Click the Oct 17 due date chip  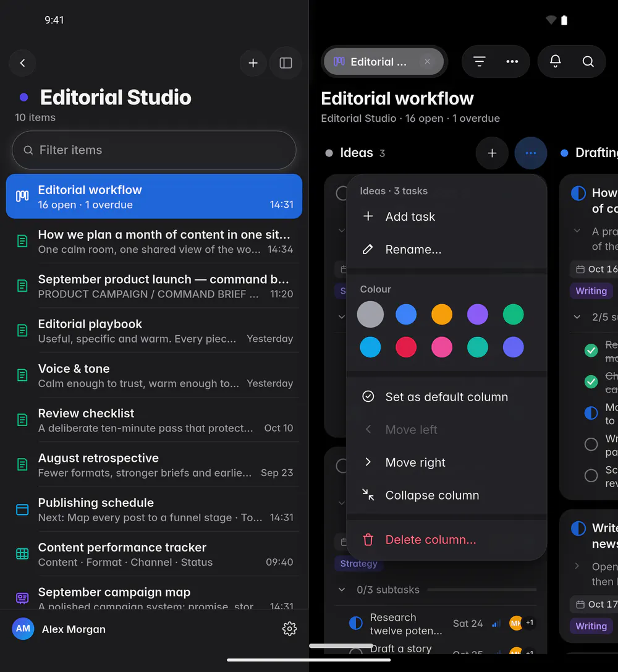(x=594, y=604)
